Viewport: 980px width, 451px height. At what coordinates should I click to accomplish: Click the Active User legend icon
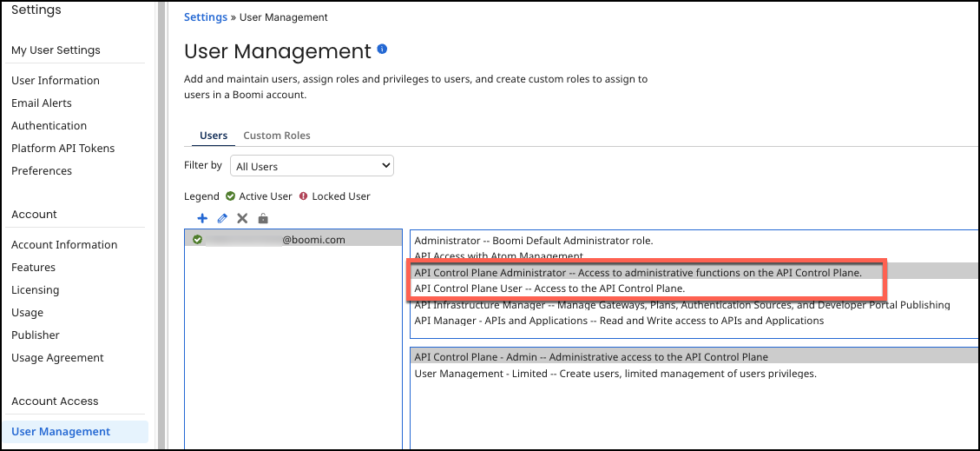tap(231, 196)
